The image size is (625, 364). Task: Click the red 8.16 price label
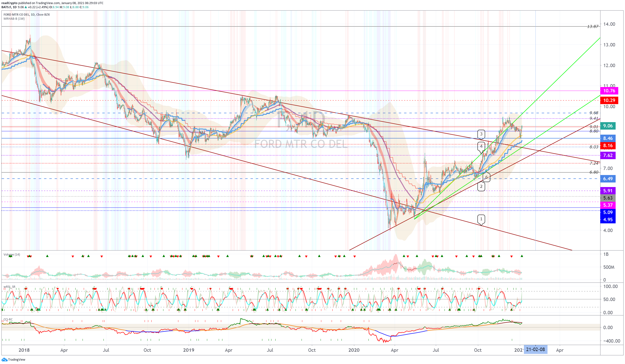[608, 145]
